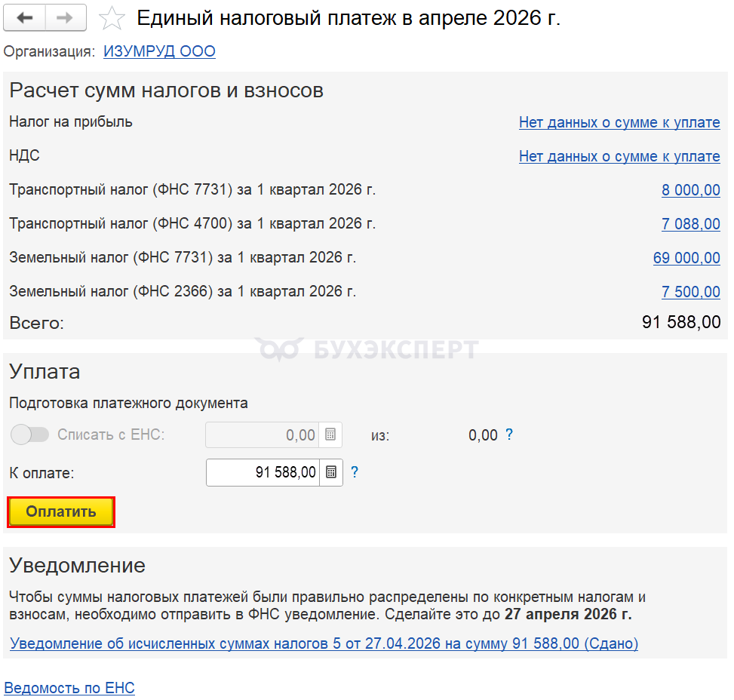Screen dimensions: 734x700
Task: Open land tax 7 500,00 amount
Action: point(690,292)
